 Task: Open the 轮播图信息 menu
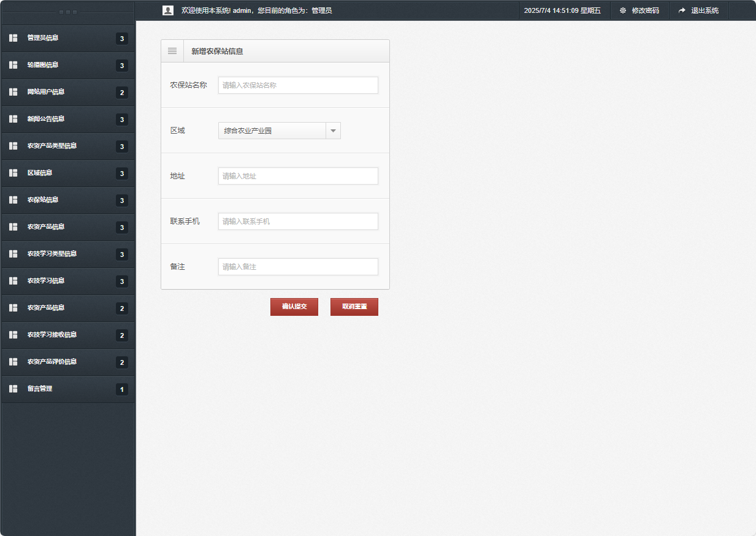click(67, 65)
